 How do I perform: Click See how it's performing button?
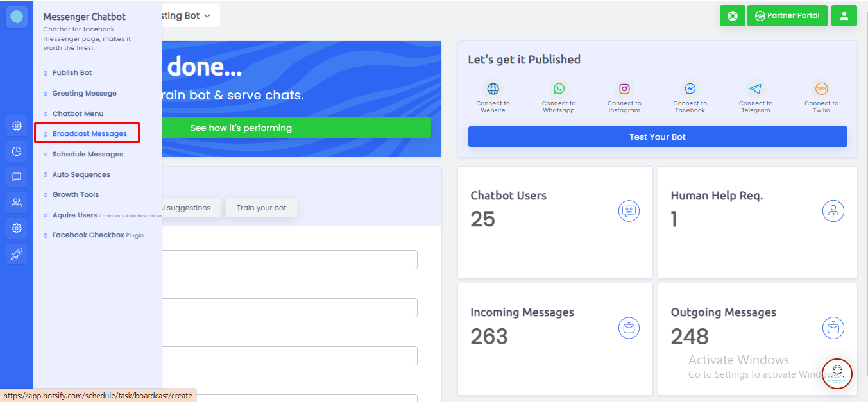coord(241,128)
